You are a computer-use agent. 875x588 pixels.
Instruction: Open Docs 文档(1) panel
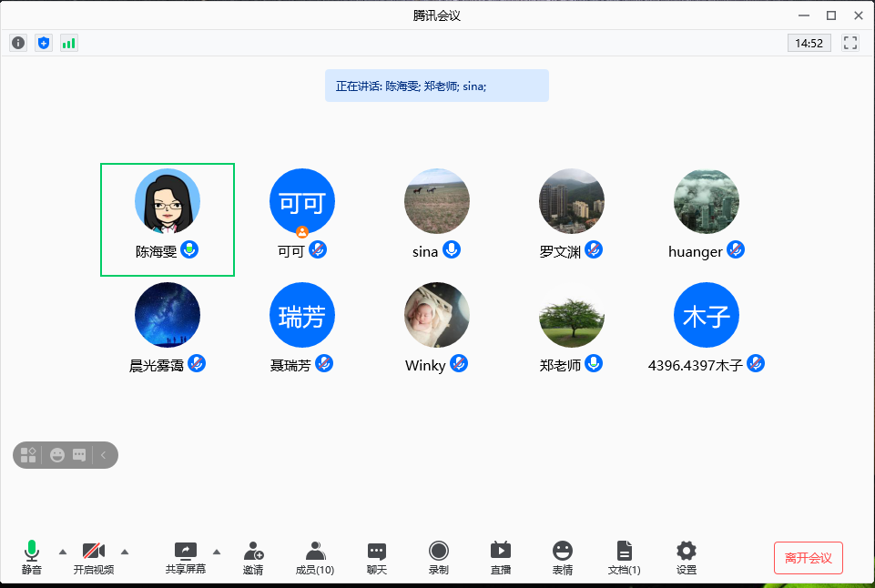pos(624,557)
